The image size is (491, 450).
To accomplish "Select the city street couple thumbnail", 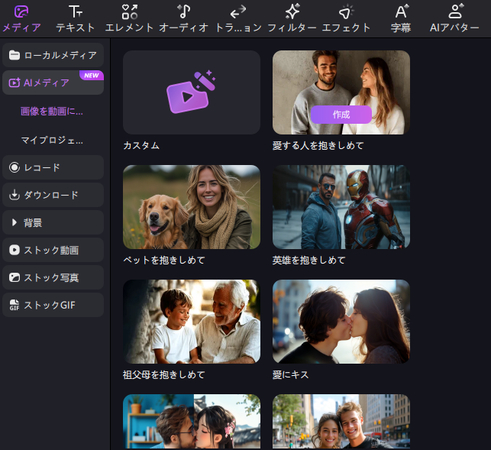I will click(x=341, y=422).
